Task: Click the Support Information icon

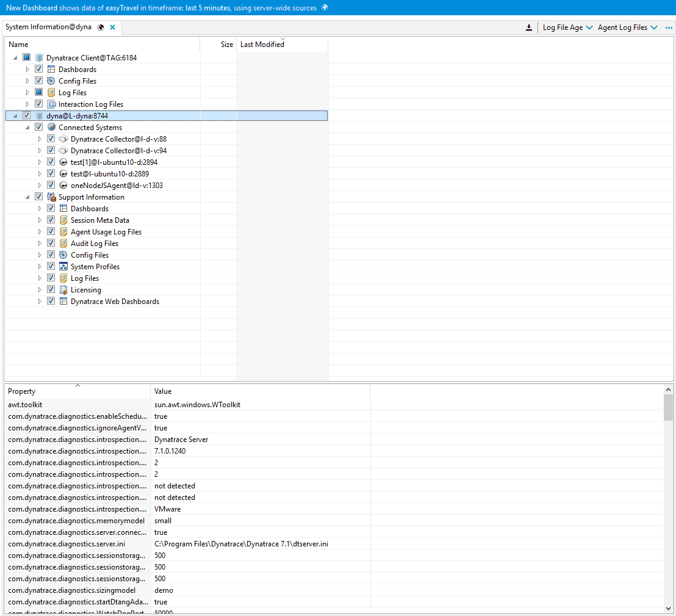Action: click(x=51, y=197)
